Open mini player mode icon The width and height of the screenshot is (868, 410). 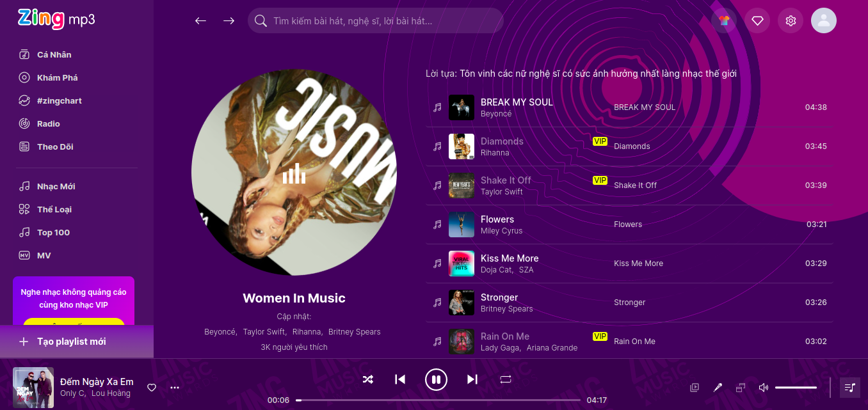(741, 388)
